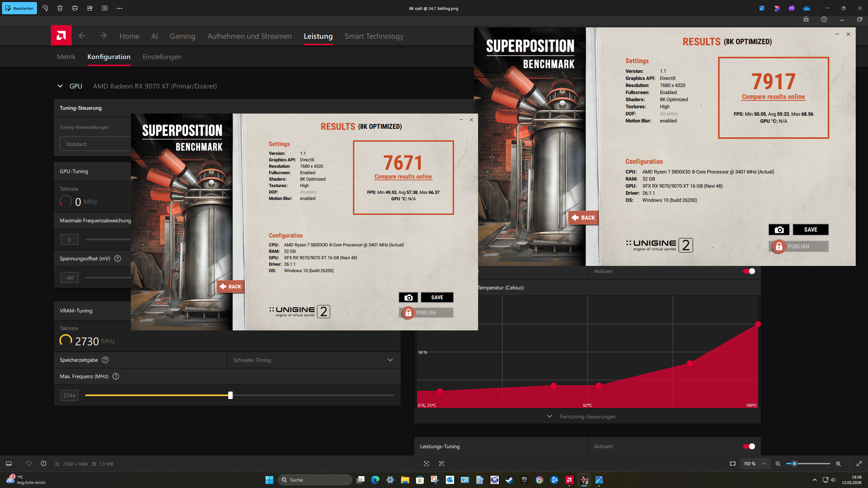
Task: Click the delete trash icon
Action: (x=60, y=8)
